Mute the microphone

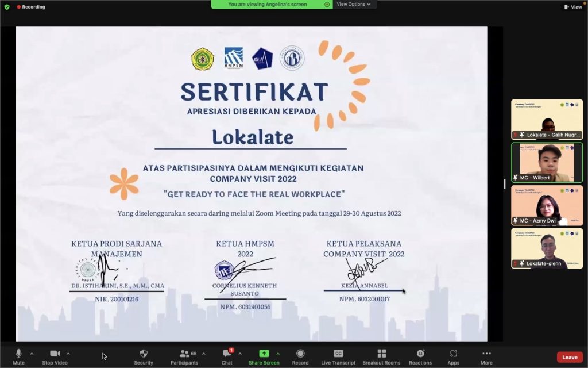point(18,354)
